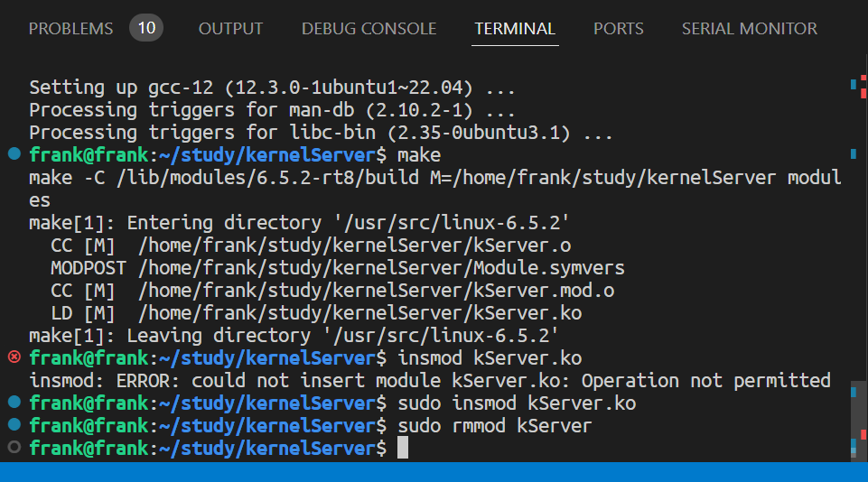Click the blue dot beside sudo insmod kServer.ko
This screenshot has height=482, width=868.
(x=14, y=403)
